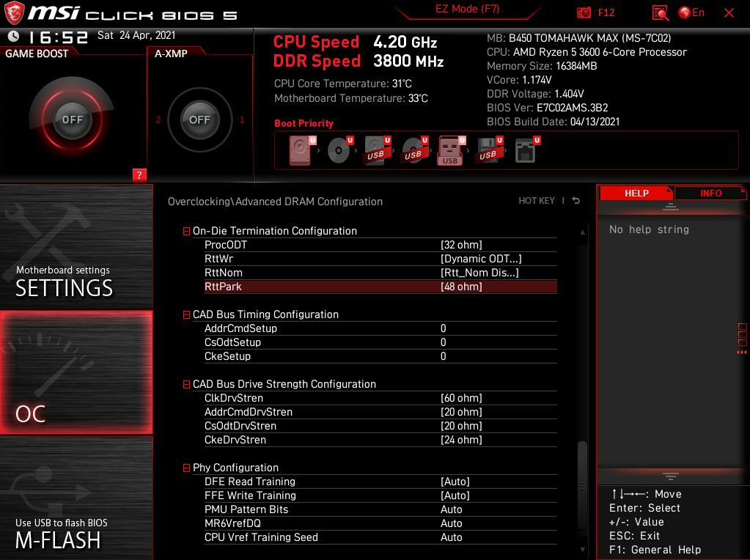Open the FFE Write Training Auto dropdown

coord(455,495)
